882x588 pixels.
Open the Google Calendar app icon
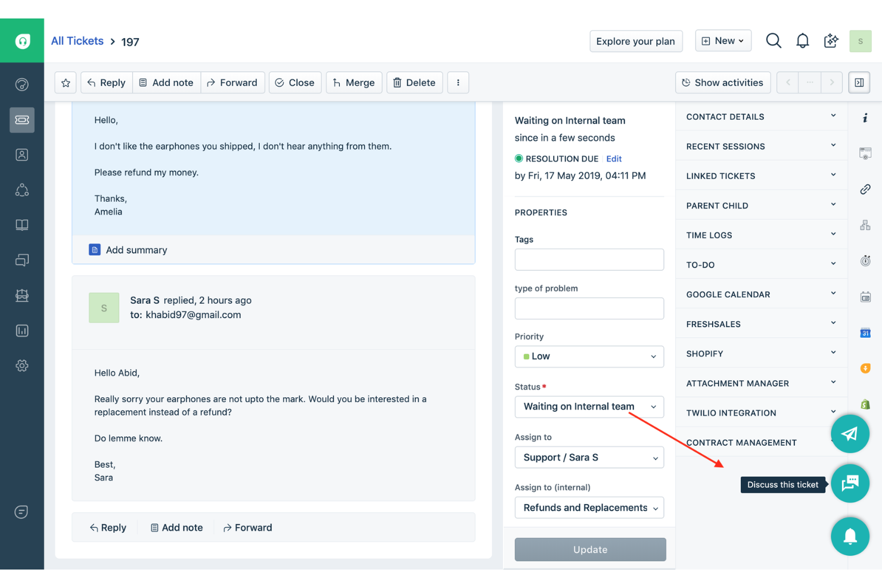(x=865, y=333)
